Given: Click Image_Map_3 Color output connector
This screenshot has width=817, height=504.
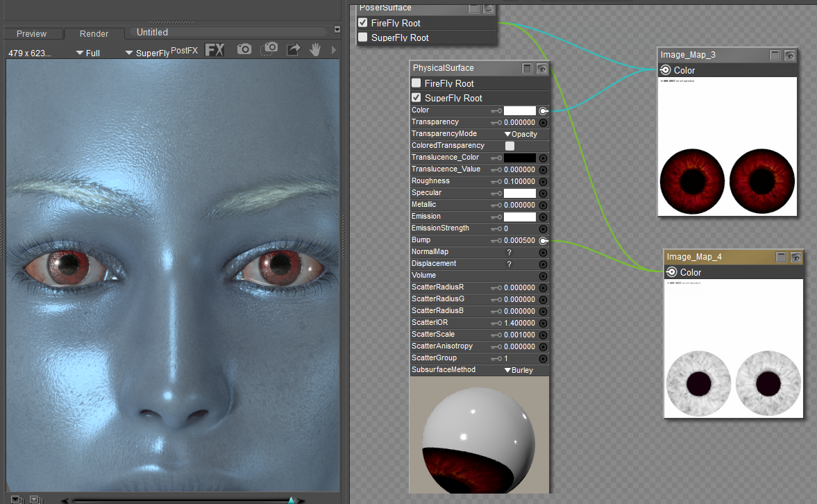Looking at the screenshot, I should 665,70.
